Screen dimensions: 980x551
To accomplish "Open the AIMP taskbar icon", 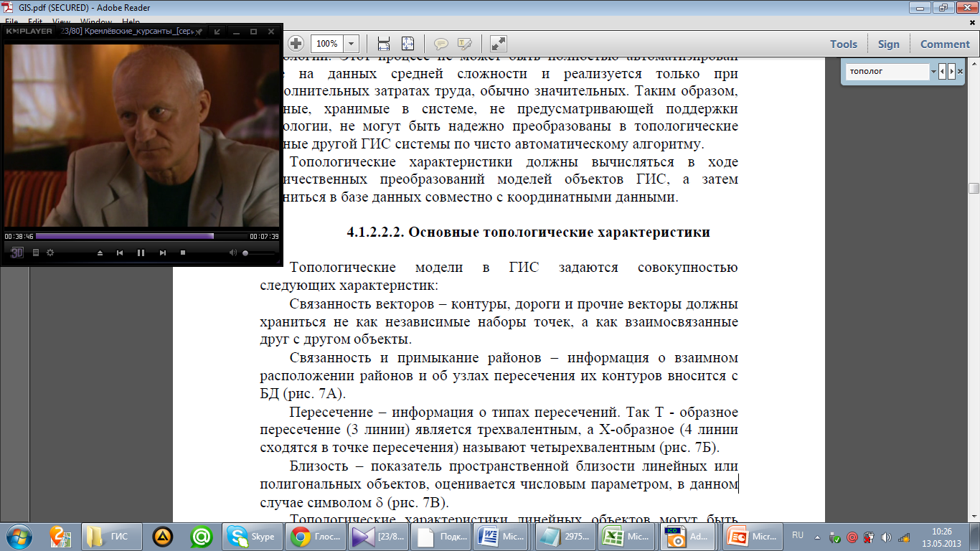I will (x=163, y=537).
